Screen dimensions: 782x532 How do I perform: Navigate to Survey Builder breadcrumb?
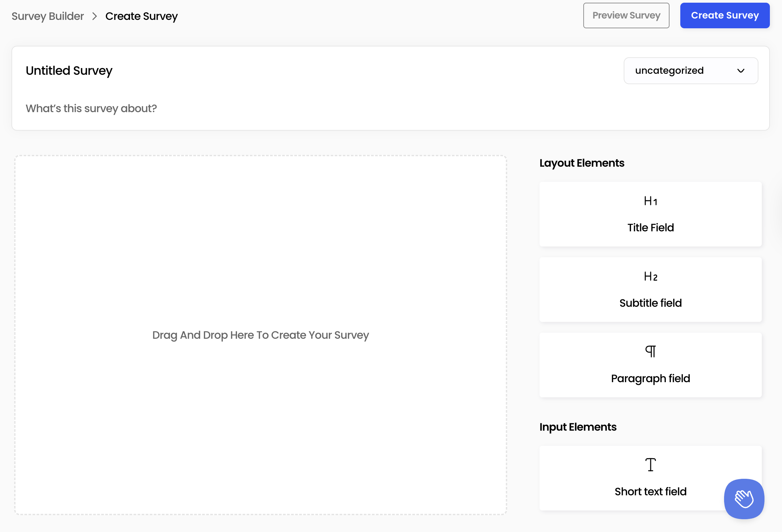[47, 16]
